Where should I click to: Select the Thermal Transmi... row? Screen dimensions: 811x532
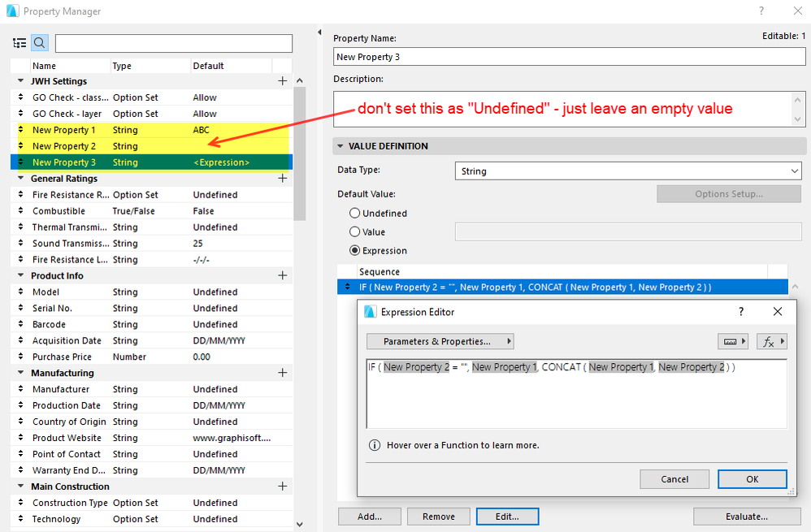click(151, 227)
